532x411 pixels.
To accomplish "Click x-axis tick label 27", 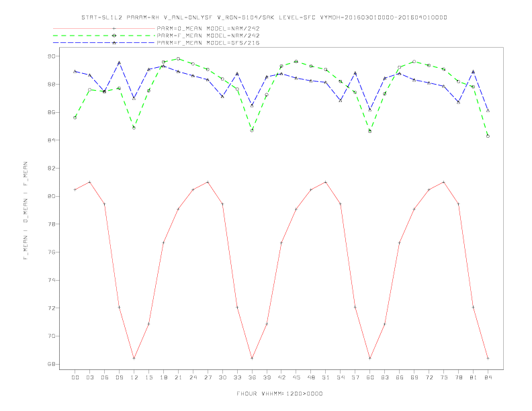I will (208, 377).
